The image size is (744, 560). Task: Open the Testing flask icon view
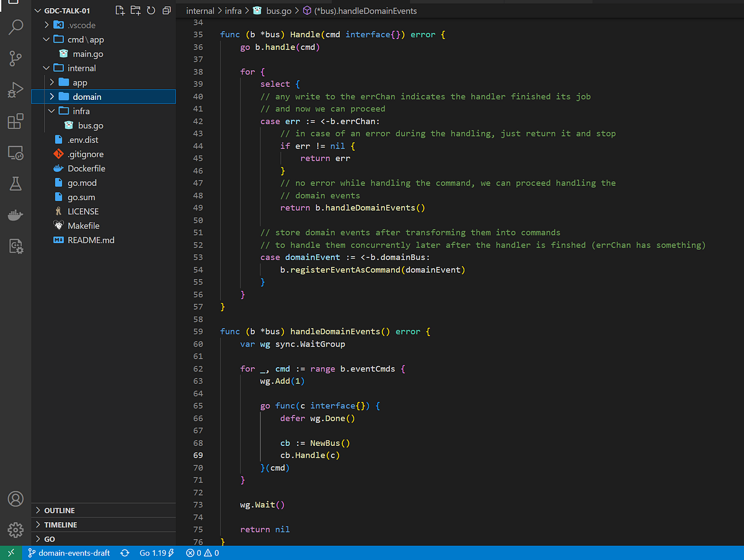pos(15,184)
